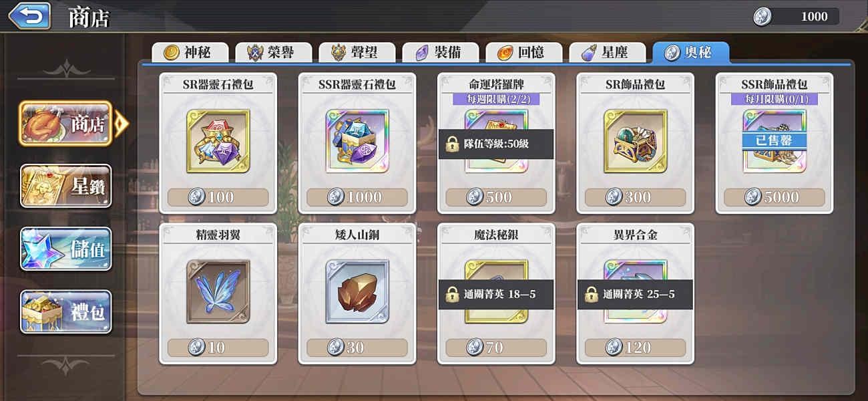Viewport: 868px width, 401px height.
Task: Click the sold-out SSR飾品禮包 item
Action: pyautogui.click(x=774, y=143)
